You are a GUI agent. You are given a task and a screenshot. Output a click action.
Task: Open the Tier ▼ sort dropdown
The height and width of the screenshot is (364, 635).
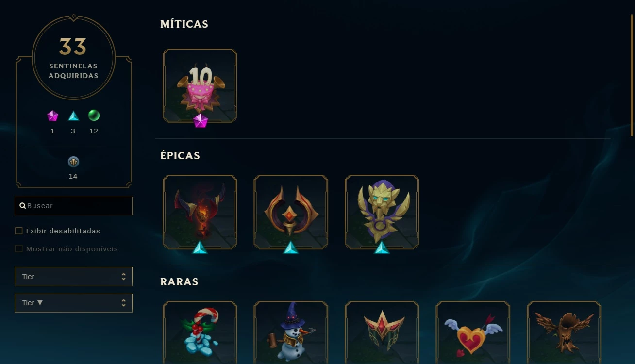coord(73,303)
